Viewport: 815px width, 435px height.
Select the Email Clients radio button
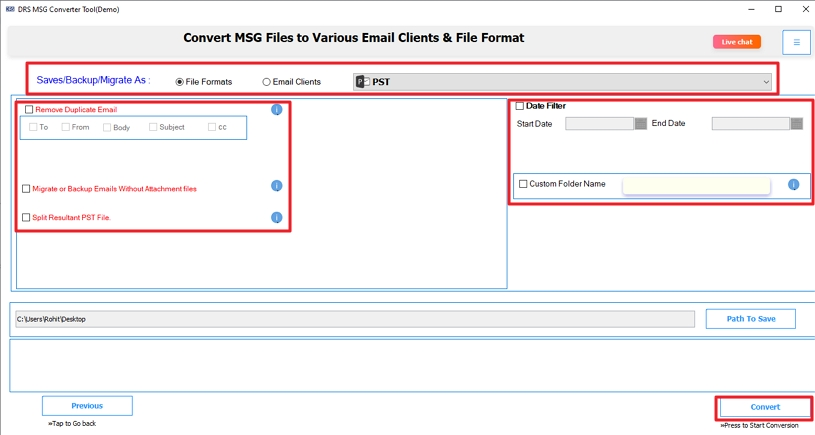[266, 82]
